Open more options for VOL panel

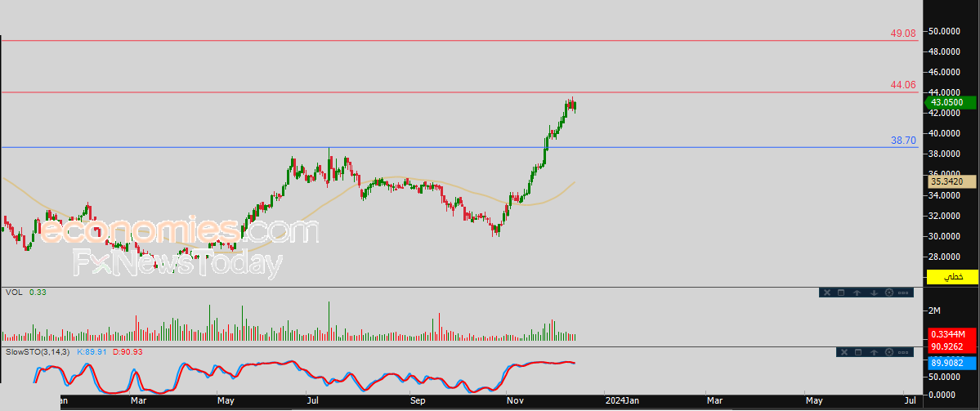pos(904,293)
